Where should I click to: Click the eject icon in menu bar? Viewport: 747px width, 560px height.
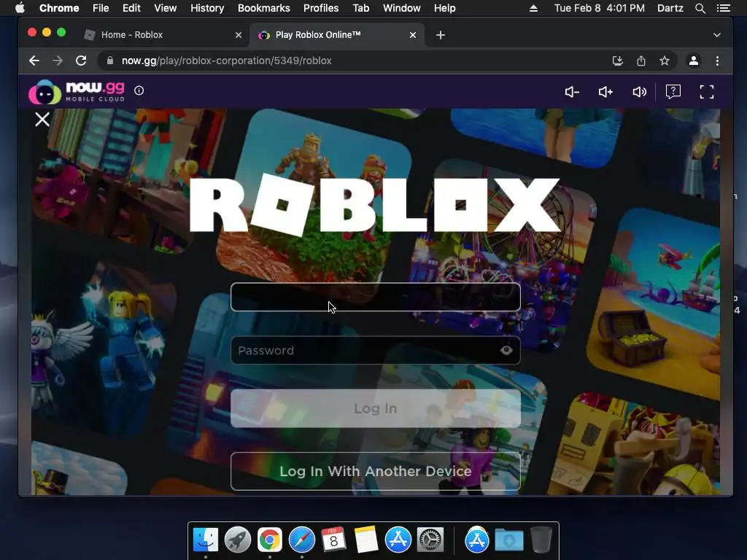point(533,8)
